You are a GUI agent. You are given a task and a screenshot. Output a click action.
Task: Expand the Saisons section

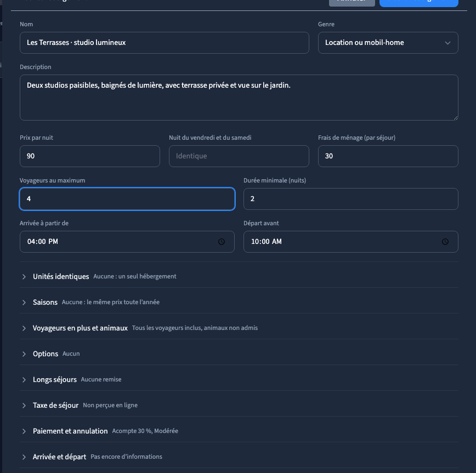pyautogui.click(x=239, y=302)
